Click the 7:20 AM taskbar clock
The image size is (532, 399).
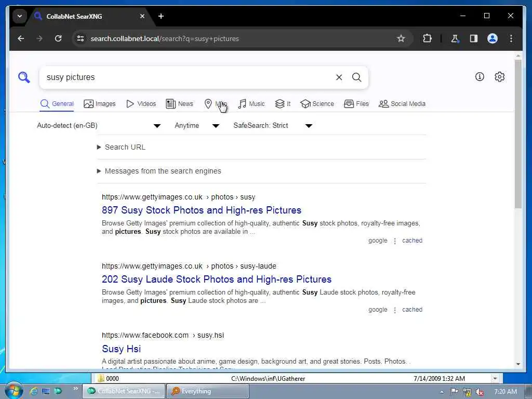(x=505, y=392)
